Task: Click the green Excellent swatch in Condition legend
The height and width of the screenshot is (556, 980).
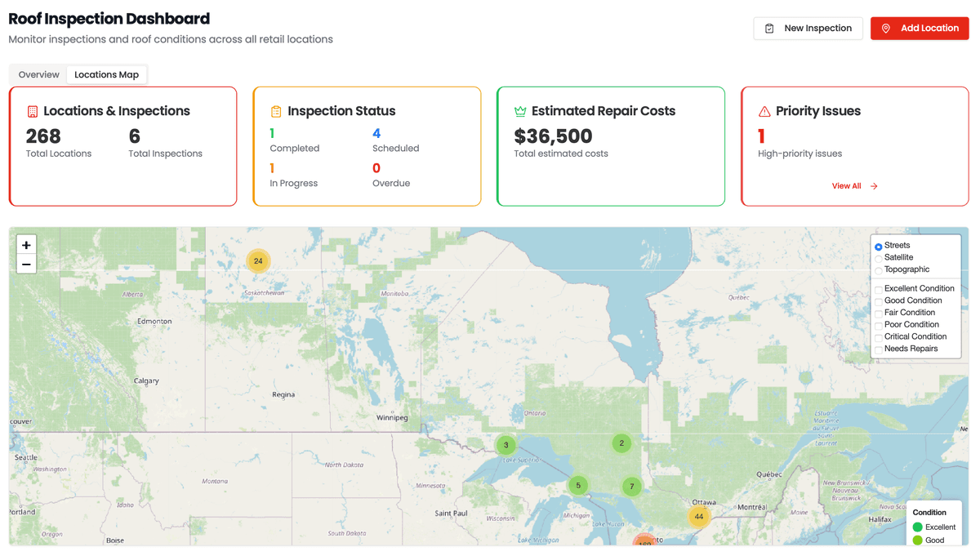Action: click(920, 527)
